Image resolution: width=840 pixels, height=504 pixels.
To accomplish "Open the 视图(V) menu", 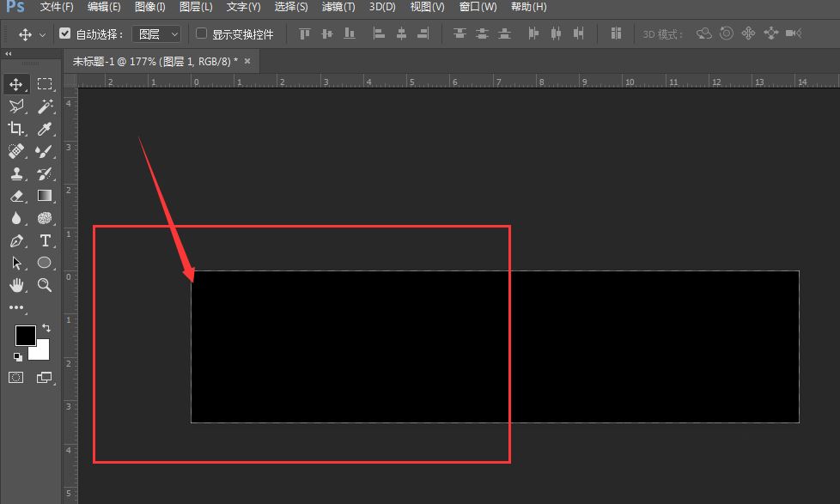I will pos(428,7).
